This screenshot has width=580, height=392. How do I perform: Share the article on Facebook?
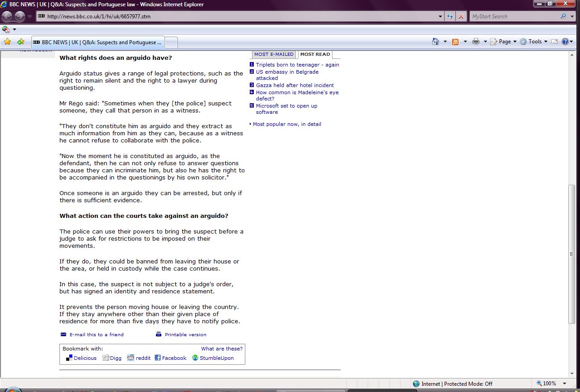coord(170,358)
